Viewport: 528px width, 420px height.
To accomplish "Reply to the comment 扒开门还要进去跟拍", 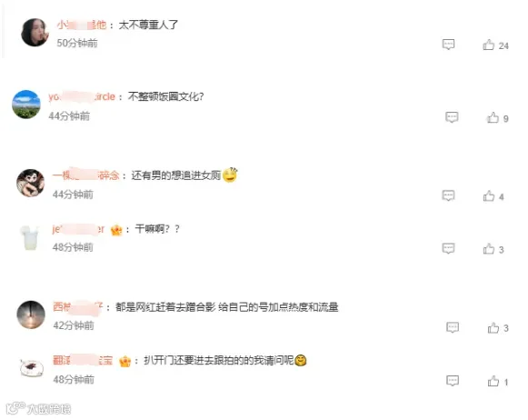I will click(453, 381).
